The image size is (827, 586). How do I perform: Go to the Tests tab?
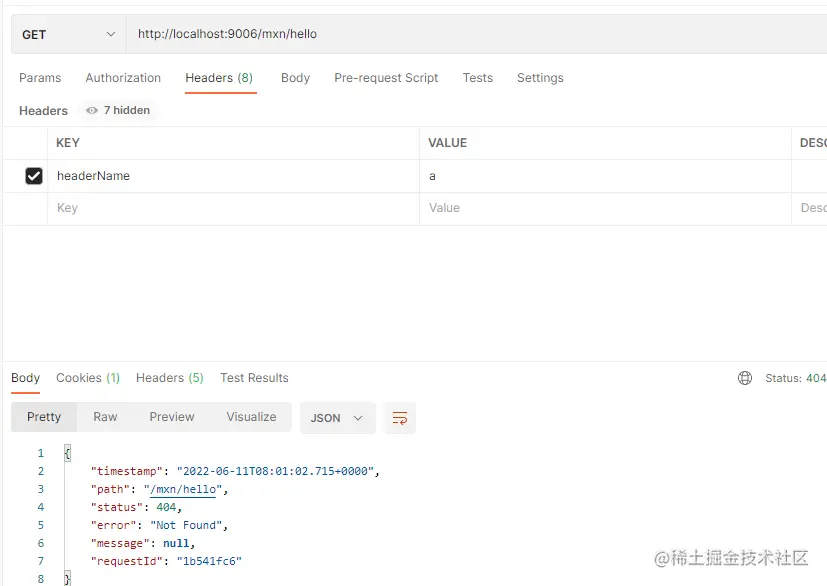point(478,78)
